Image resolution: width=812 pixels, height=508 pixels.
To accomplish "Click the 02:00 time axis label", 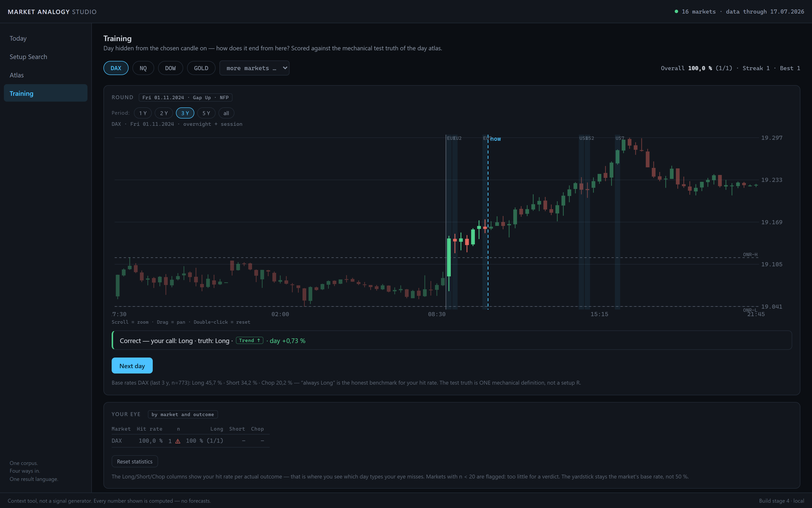I will tap(280, 314).
